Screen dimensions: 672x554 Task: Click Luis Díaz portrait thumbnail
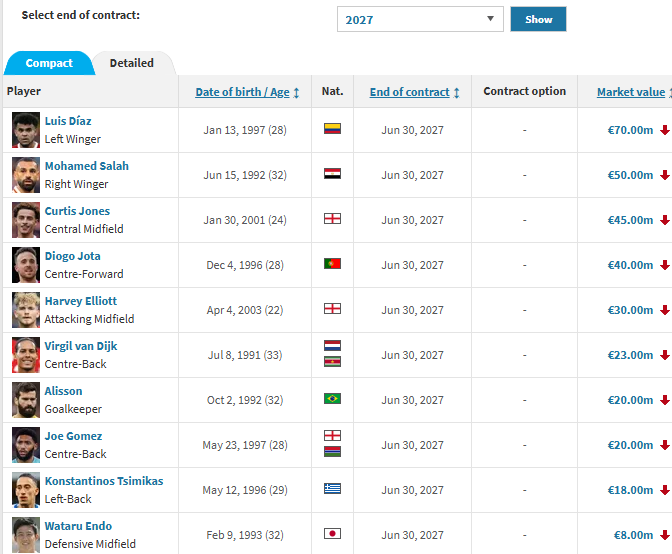click(x=26, y=130)
